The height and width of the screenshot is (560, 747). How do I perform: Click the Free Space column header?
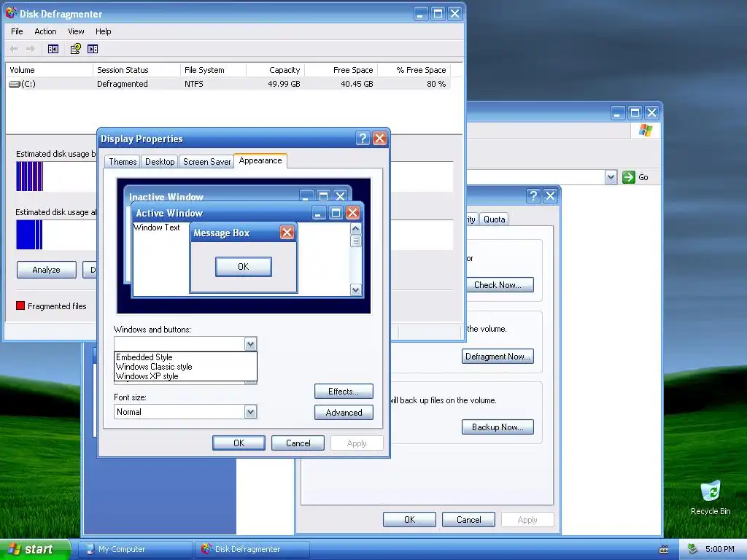[x=341, y=70]
